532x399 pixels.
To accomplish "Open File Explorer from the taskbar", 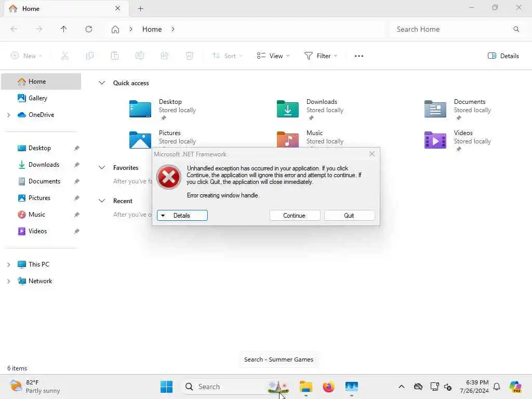I will (306, 387).
